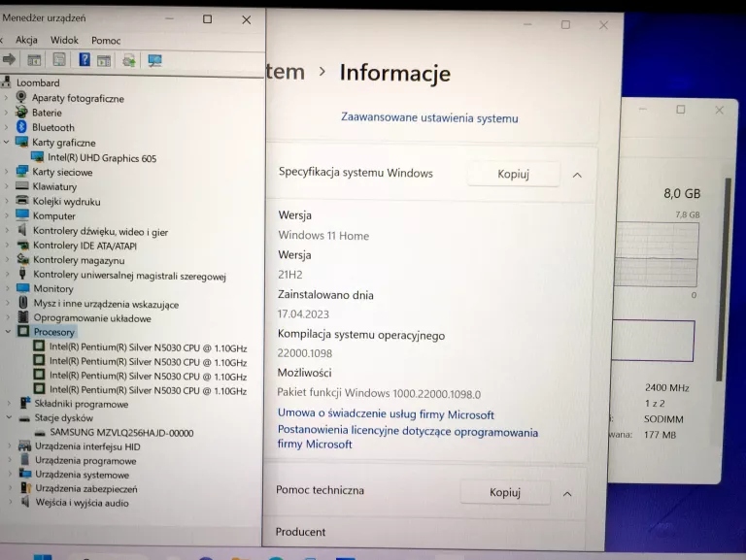Click the Kolejki wydruku printer icon
The height and width of the screenshot is (560, 746).
click(x=22, y=201)
